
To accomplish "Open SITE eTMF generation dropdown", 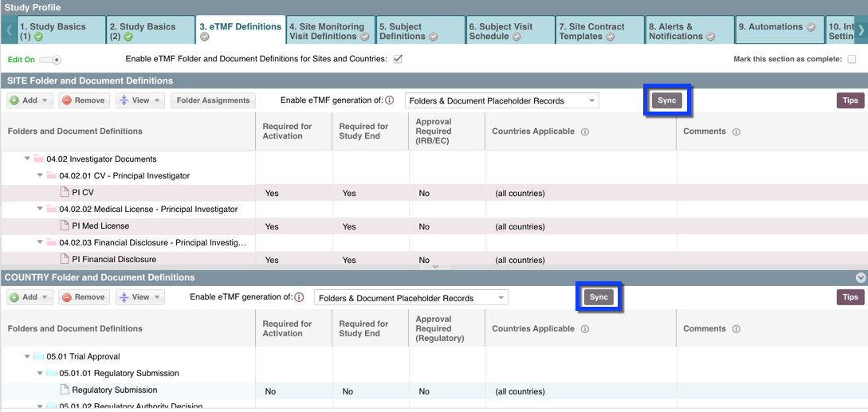I will 501,100.
